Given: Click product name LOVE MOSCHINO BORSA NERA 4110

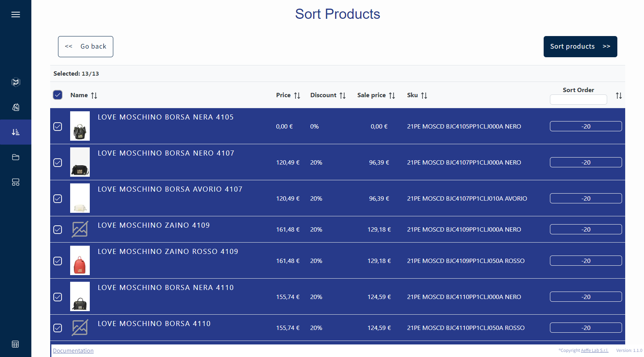Looking at the screenshot, I should [x=166, y=288].
